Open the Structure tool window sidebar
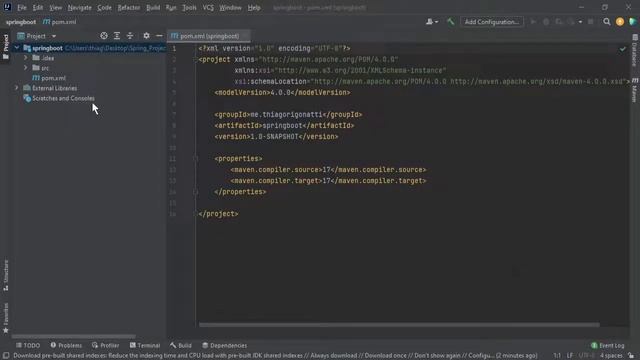 coord(6,275)
